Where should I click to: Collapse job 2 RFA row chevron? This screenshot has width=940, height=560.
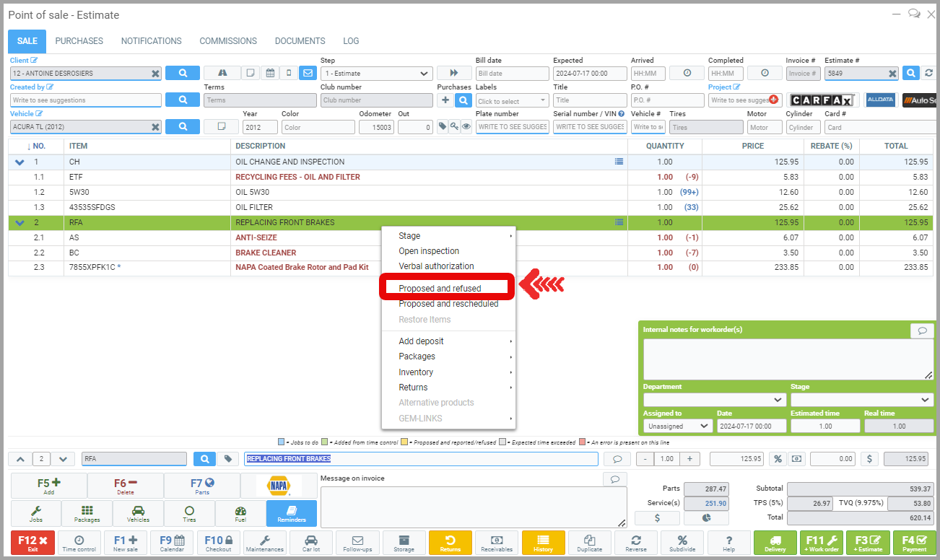tap(19, 223)
